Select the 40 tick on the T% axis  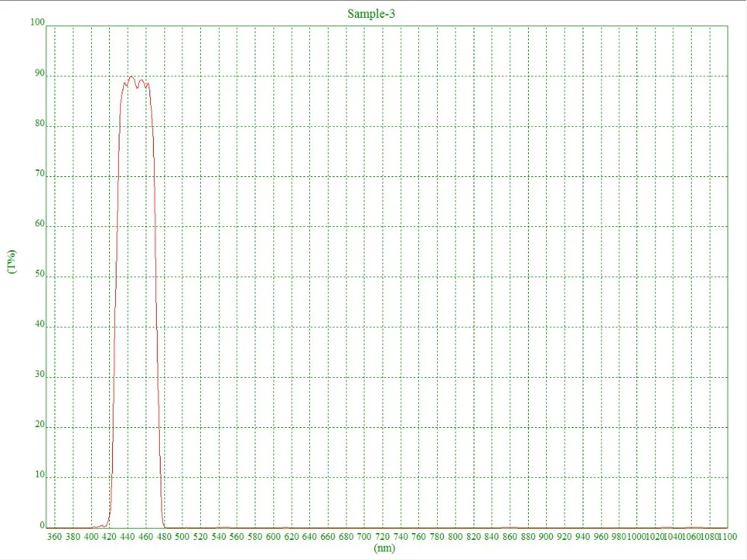[40, 324]
